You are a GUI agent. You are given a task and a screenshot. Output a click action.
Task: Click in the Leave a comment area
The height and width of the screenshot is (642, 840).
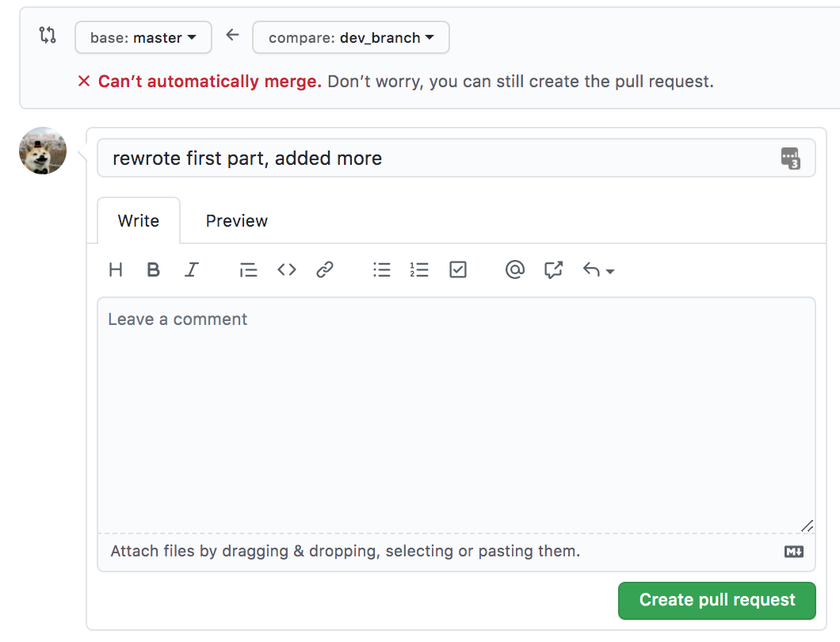coord(456,412)
